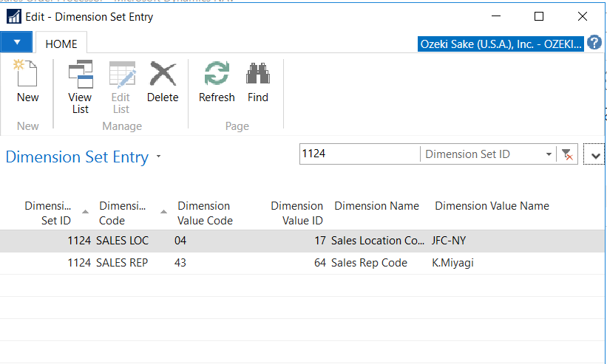The height and width of the screenshot is (364, 607).
Task: Click 1124 in the SALES LOC row
Action: [79, 241]
